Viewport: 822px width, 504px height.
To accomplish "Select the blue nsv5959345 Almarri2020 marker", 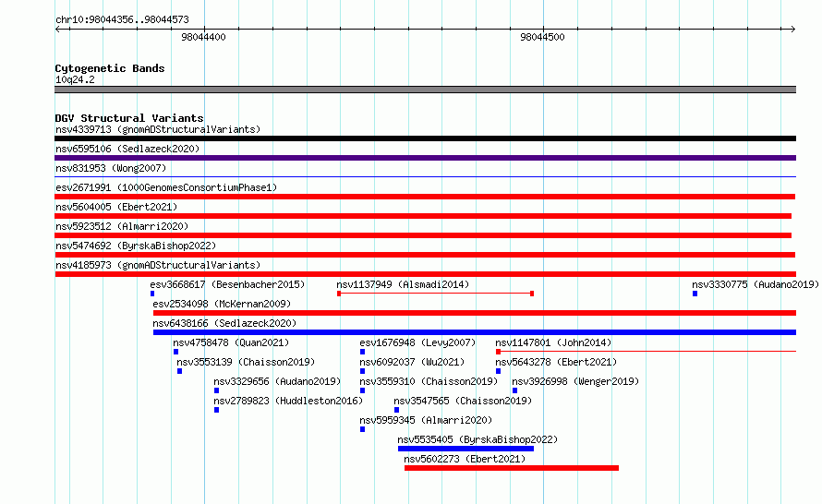I will tap(363, 429).
